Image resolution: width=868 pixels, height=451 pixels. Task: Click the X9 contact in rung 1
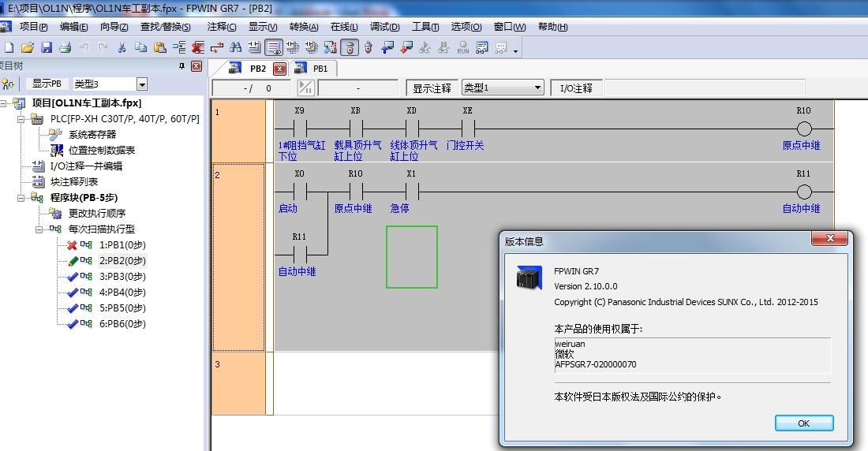[x=300, y=129]
